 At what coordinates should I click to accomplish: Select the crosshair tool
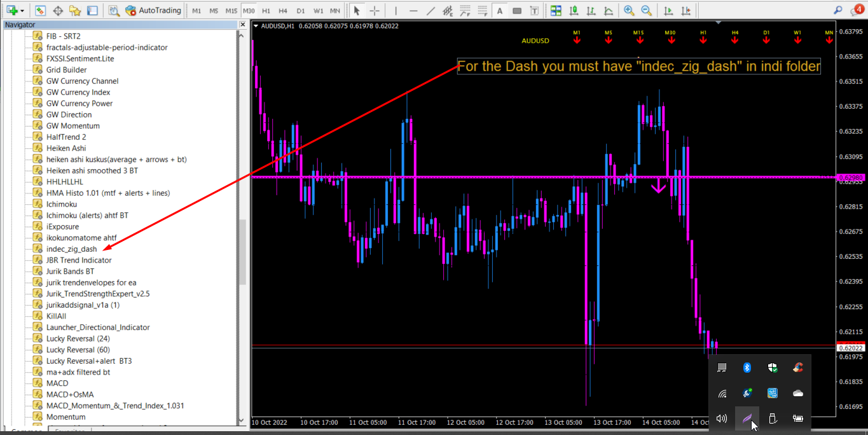pos(375,10)
